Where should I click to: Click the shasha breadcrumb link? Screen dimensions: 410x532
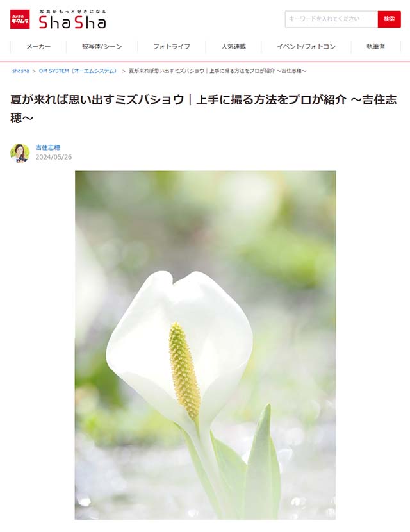coord(20,71)
